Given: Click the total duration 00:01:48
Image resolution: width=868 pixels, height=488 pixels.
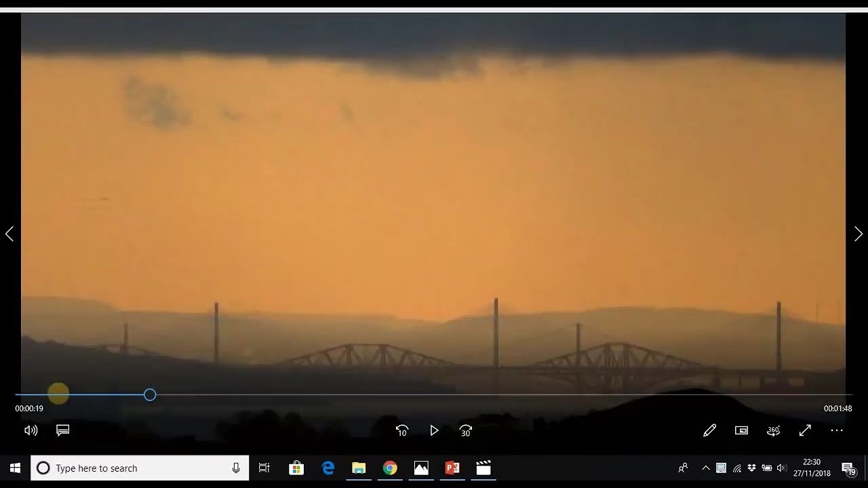Looking at the screenshot, I should tap(838, 409).
